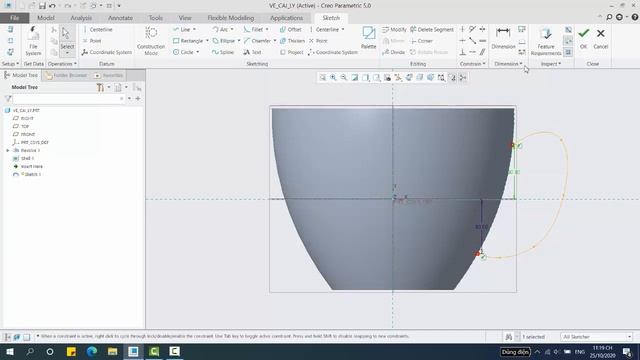Screen dimensions: 640x360
Task: Apply the parallel constraint icon
Action: [x=482, y=52]
